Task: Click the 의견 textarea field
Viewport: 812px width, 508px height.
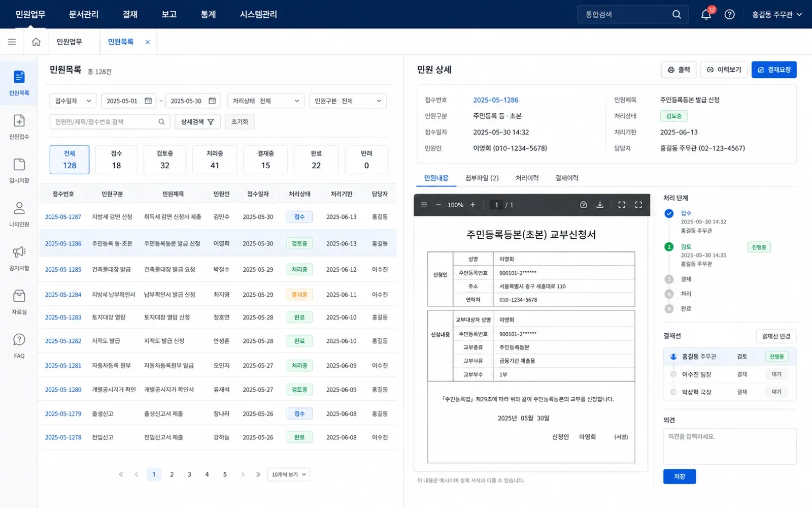Action: tap(729, 446)
